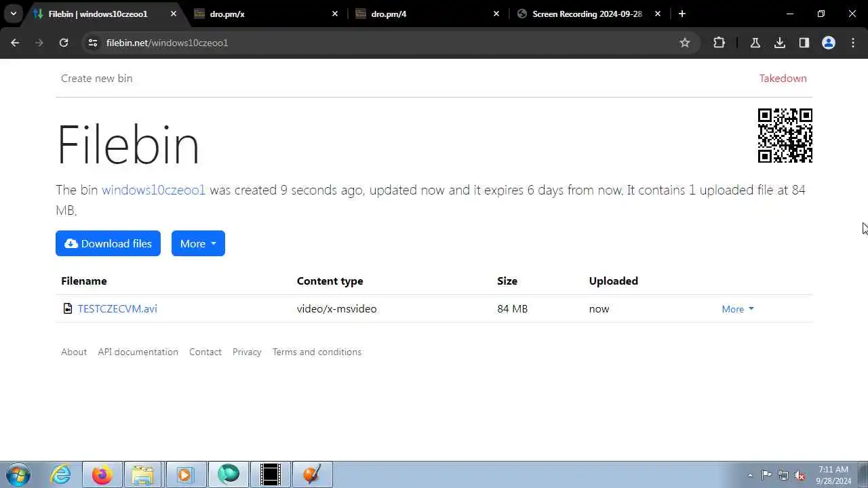Viewport: 868px width, 488px height.
Task: Open the tab search dropdown arrow
Action: [13, 14]
